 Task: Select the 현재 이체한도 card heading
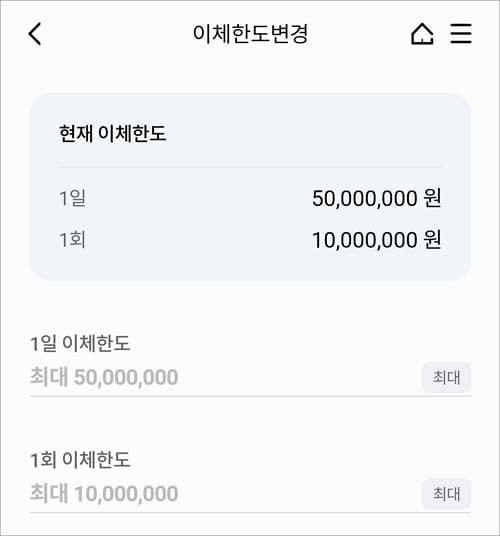[112, 133]
